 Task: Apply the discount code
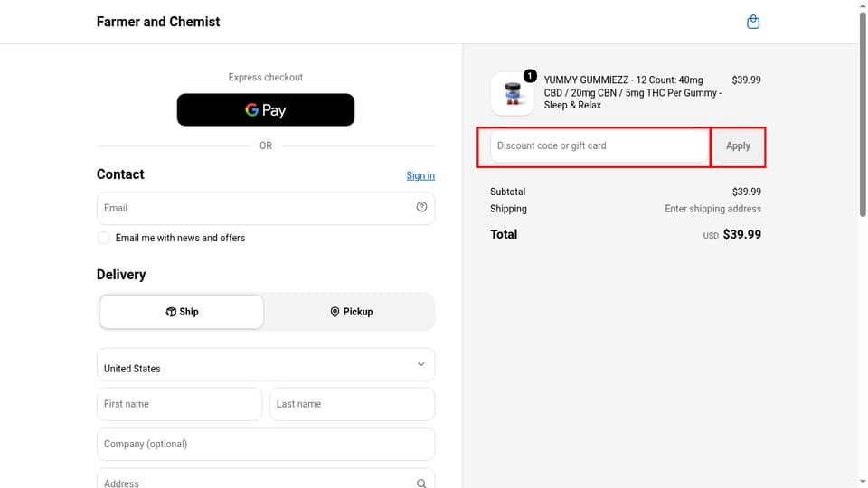pos(738,146)
